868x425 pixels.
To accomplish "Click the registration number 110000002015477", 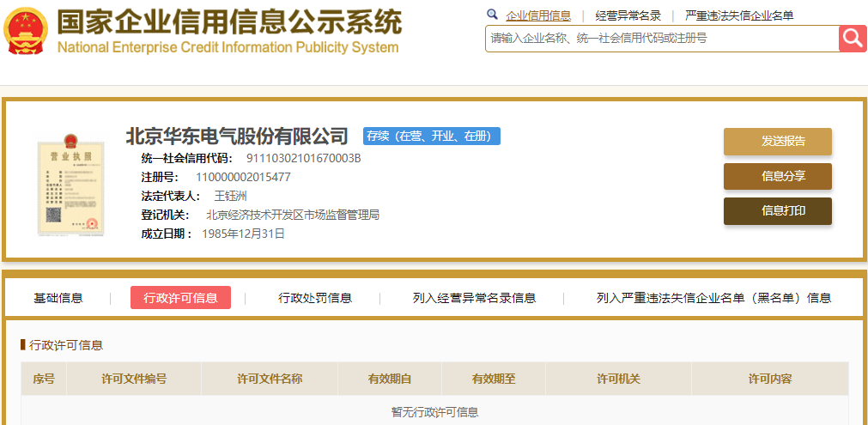I will tap(243, 178).
